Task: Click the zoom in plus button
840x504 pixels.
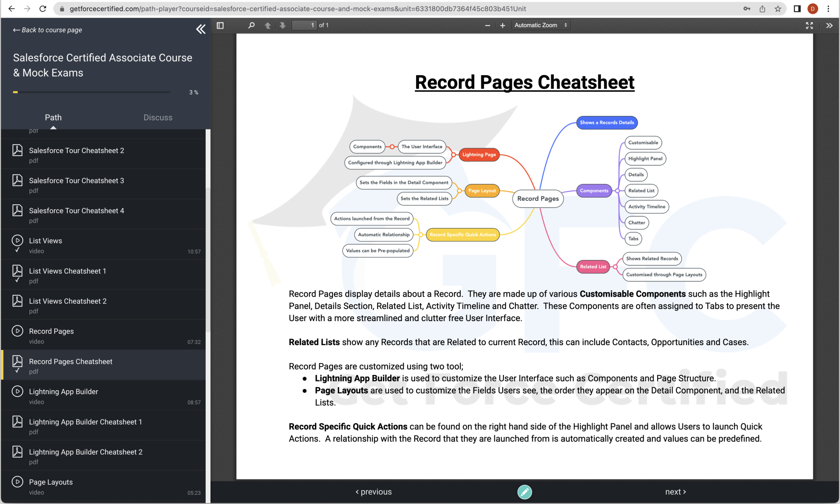Action: (x=503, y=25)
